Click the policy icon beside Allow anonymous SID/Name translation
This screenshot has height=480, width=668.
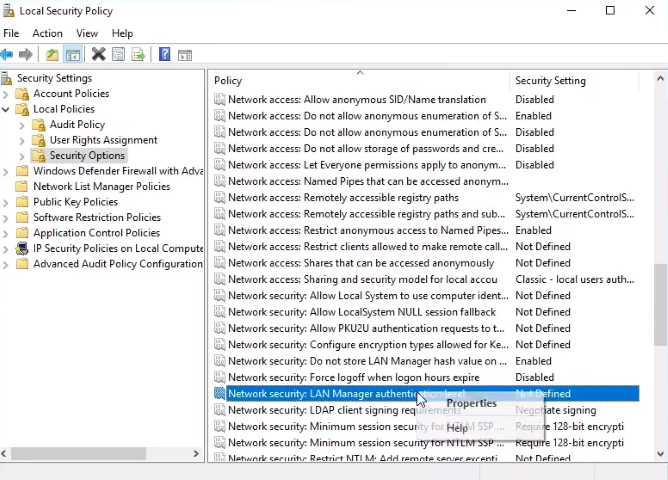[x=219, y=99]
